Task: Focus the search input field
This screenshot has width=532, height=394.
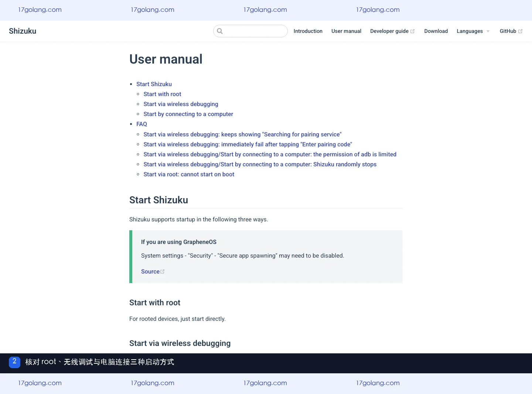Action: click(250, 31)
